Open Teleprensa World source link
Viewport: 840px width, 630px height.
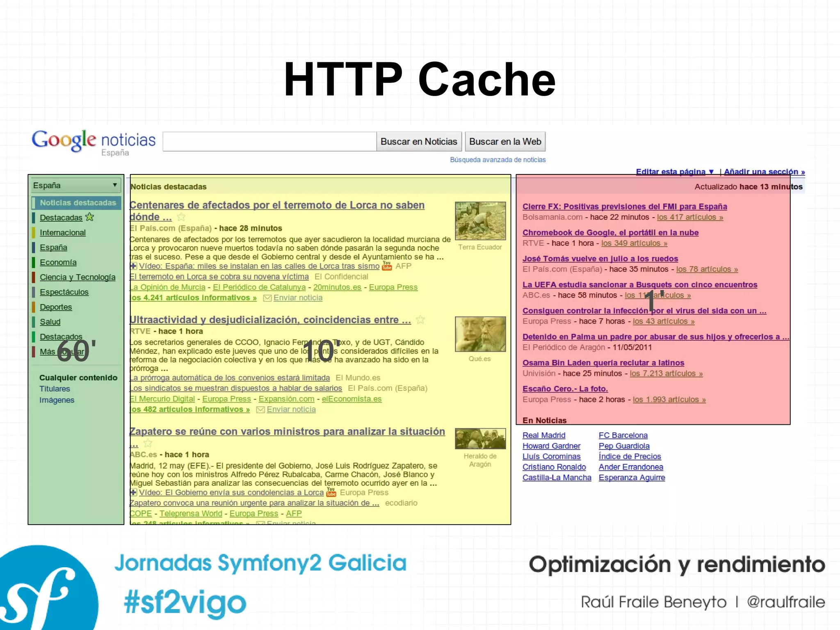pos(191,513)
